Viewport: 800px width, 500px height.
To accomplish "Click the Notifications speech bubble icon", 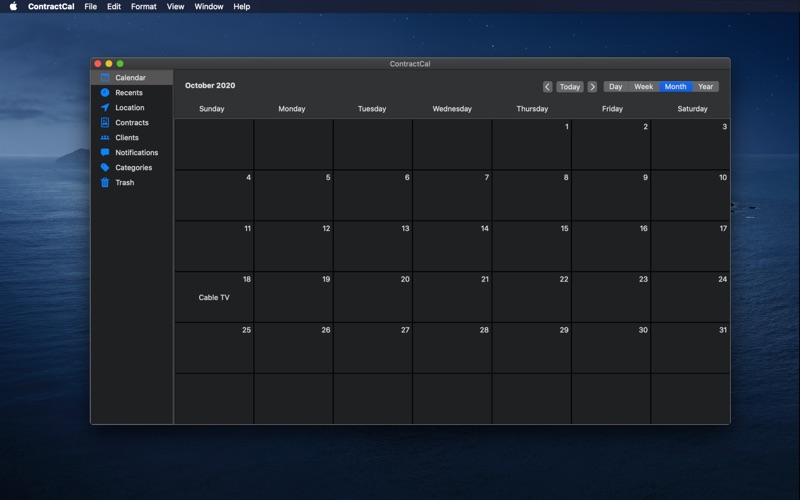I will click(105, 152).
